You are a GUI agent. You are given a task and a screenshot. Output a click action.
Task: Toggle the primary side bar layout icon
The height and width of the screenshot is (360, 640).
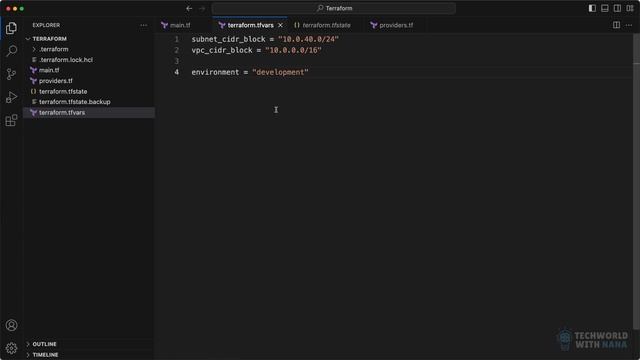click(592, 8)
